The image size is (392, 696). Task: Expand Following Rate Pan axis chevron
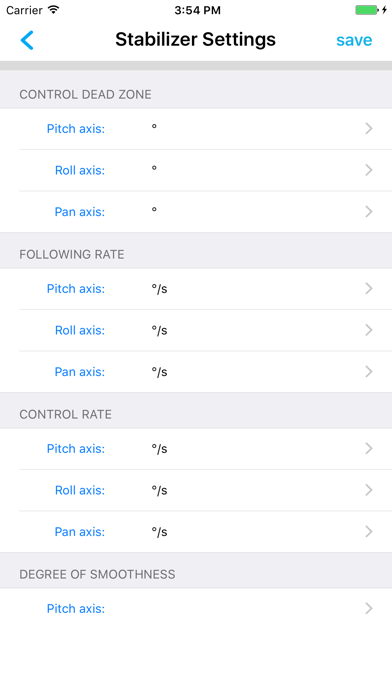pyautogui.click(x=368, y=372)
